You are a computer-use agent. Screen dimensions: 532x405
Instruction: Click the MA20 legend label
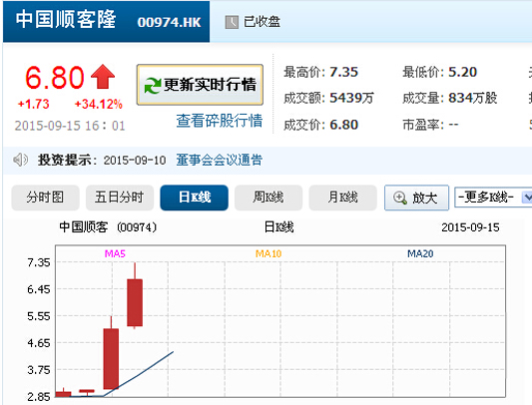(x=420, y=253)
